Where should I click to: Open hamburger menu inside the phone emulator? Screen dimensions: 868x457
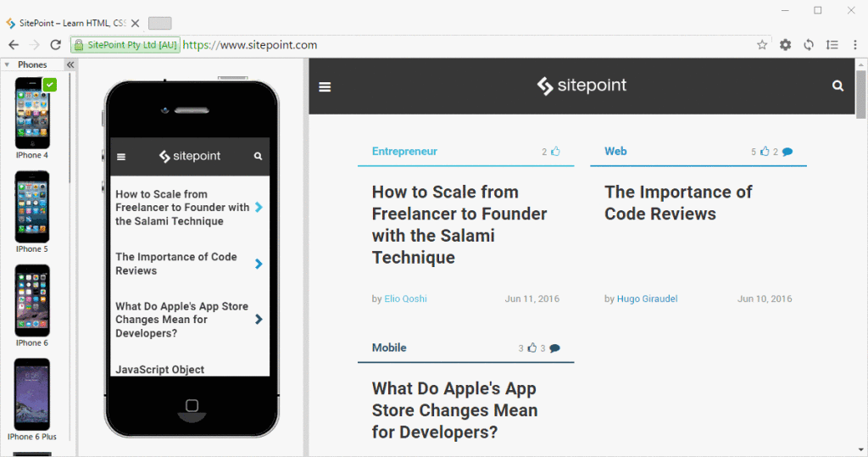(x=121, y=157)
